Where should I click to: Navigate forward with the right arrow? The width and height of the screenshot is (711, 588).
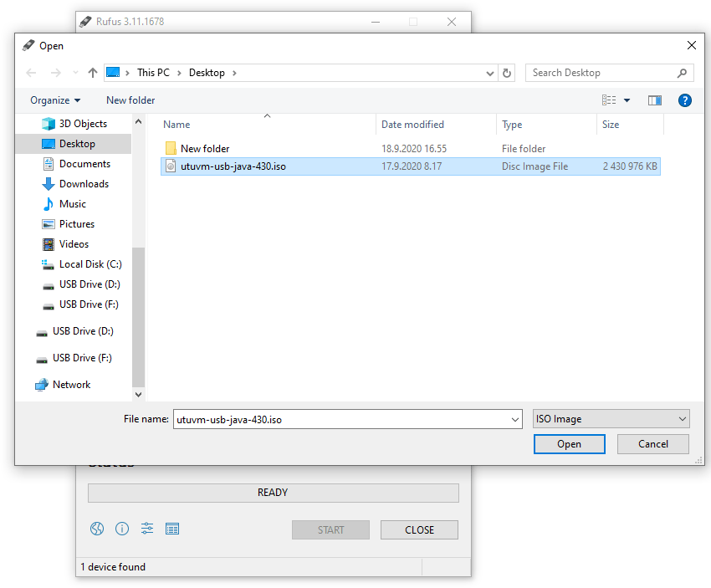pos(56,73)
